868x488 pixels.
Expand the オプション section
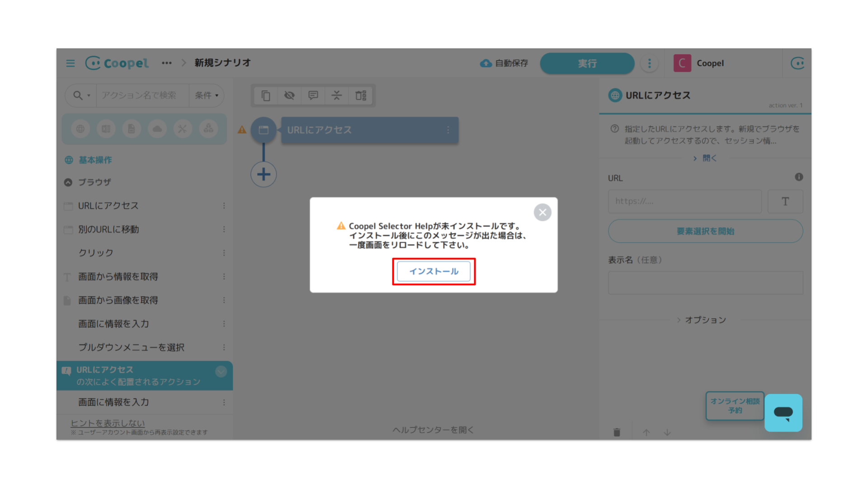tap(701, 320)
